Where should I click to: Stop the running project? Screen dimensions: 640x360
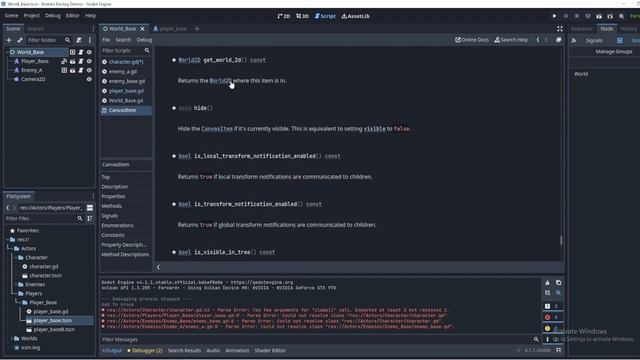click(577, 16)
